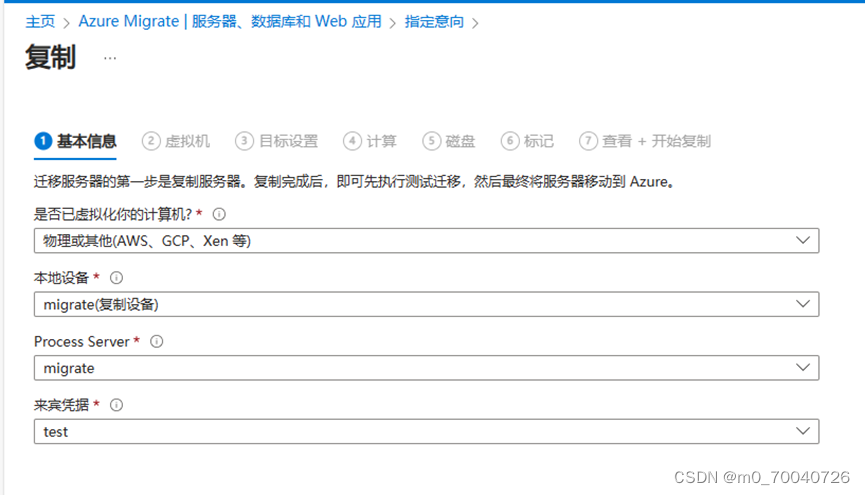The width and height of the screenshot is (865, 495).
Task: Click chevron arrow of 本地设备 dropdown
Action: [803, 304]
